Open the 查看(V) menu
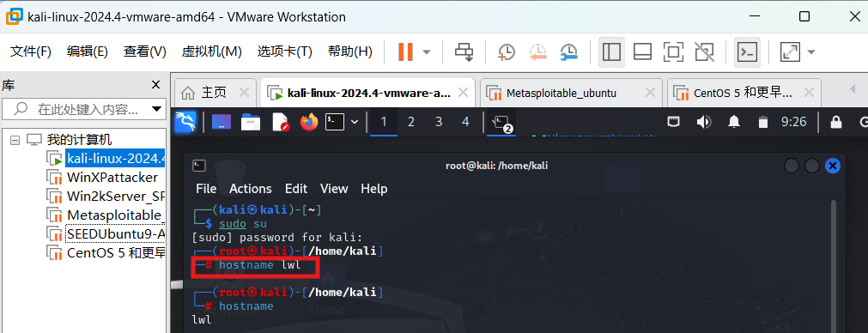Image resolution: width=868 pixels, height=333 pixels. point(145,52)
